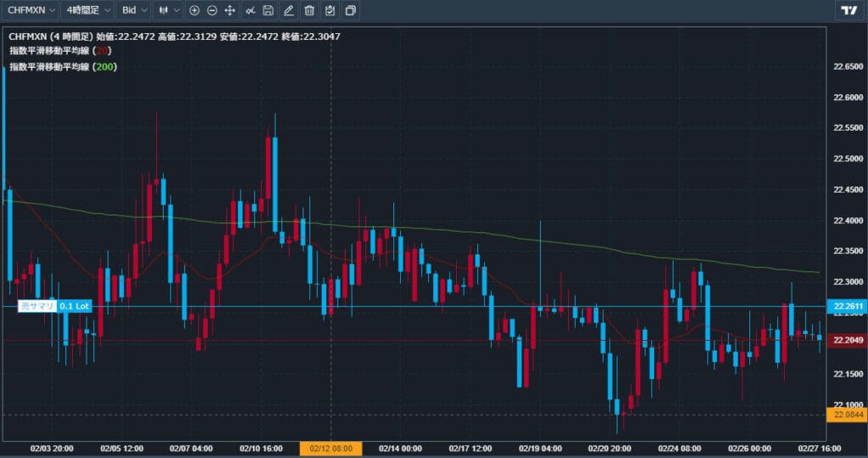868x458 pixels.
Task: Click the orange 22.0844 price axis label
Action: click(849, 415)
